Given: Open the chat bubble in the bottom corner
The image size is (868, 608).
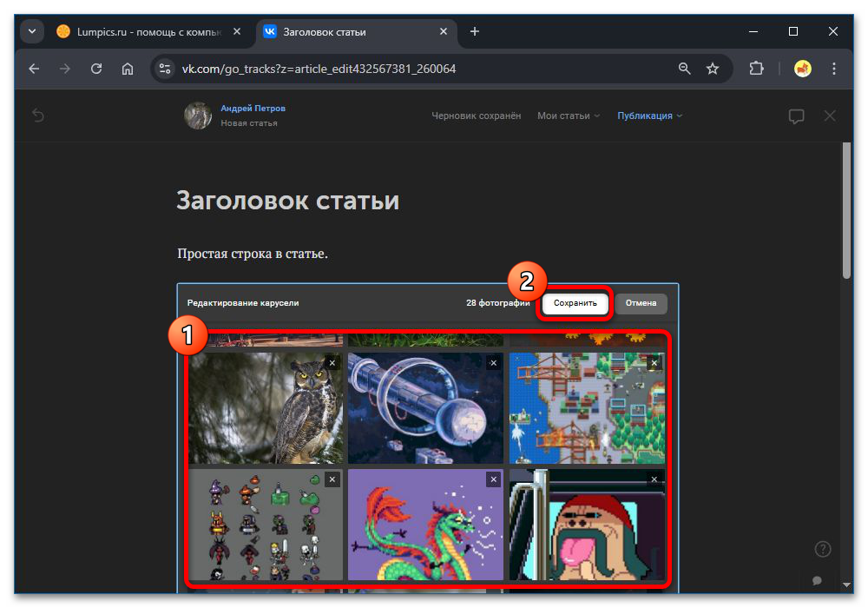Looking at the screenshot, I should pyautogui.click(x=817, y=580).
